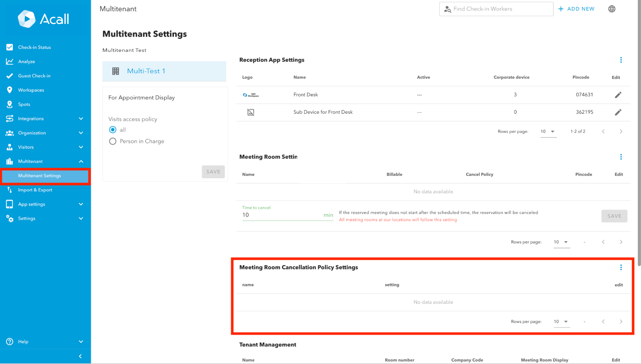The height and width of the screenshot is (364, 641).
Task: Choose Person in Charge access policy
Action: (x=113, y=141)
